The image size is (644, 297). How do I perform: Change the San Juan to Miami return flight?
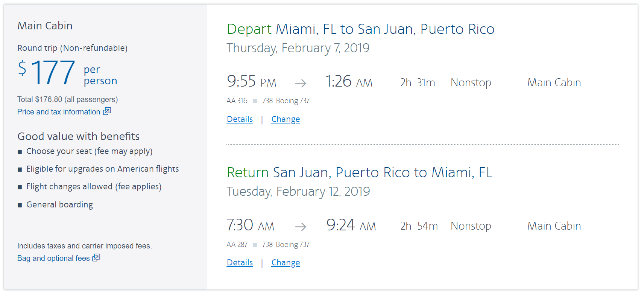click(286, 263)
